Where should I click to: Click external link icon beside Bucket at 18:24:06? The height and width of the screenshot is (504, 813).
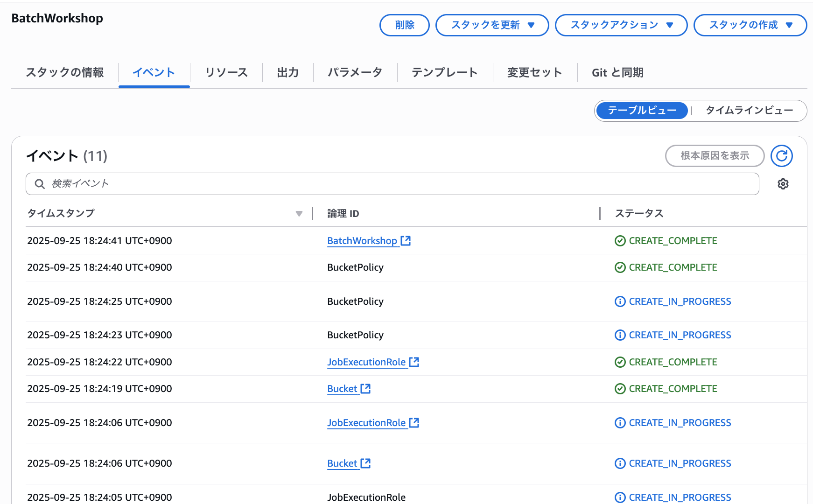coord(365,463)
